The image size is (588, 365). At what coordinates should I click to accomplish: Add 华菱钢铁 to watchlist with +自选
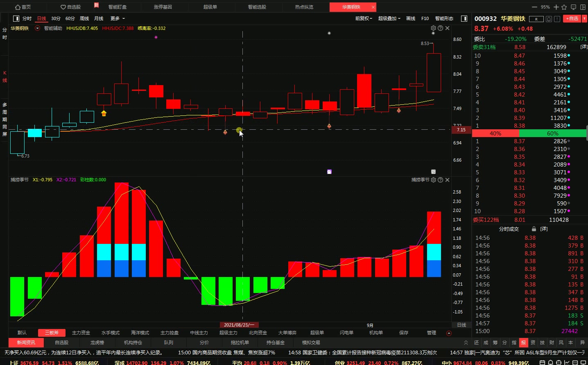point(572,18)
